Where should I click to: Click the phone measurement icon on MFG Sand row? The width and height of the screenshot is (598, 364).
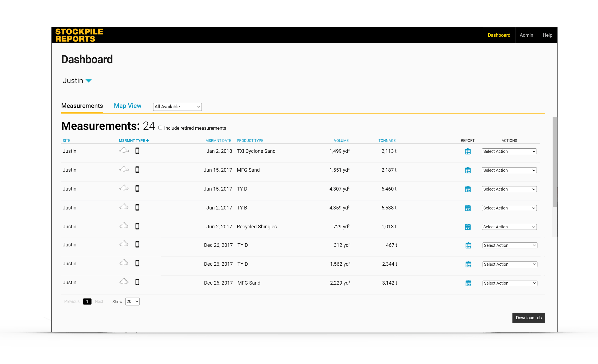tap(137, 170)
